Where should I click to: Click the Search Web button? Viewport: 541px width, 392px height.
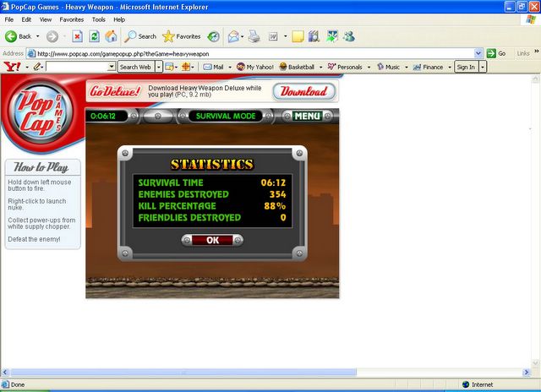(136, 67)
